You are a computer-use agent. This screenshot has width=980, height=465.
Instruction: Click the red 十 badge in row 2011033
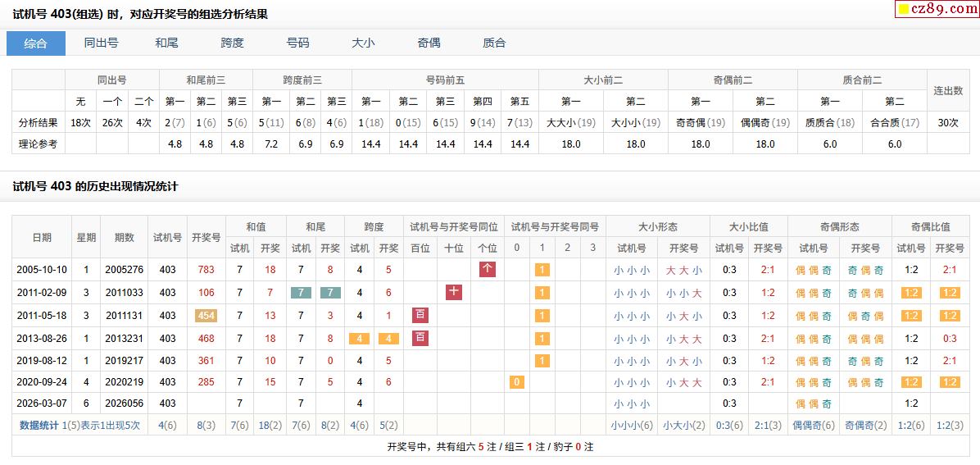454,292
